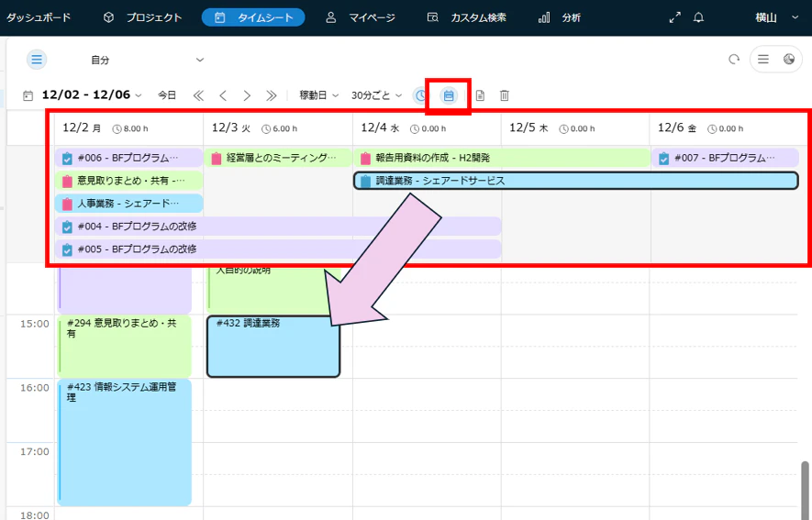Jump forward with double-right chevrons
The width and height of the screenshot is (812, 520).
[272, 95]
